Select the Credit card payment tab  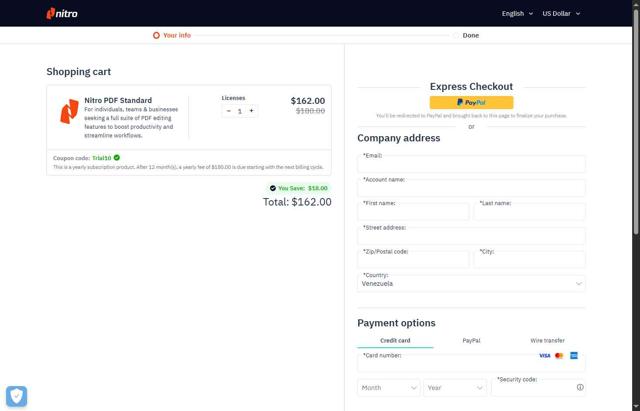click(x=395, y=340)
